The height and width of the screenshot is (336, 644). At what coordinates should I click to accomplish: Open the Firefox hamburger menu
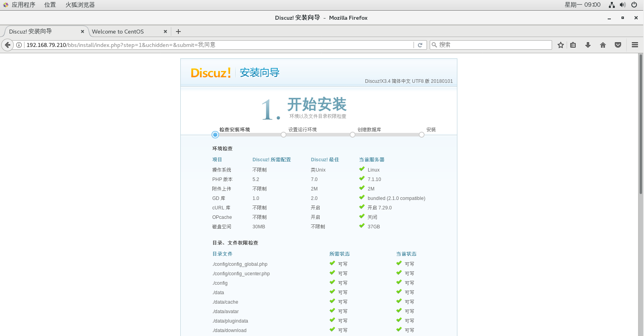coord(635,45)
